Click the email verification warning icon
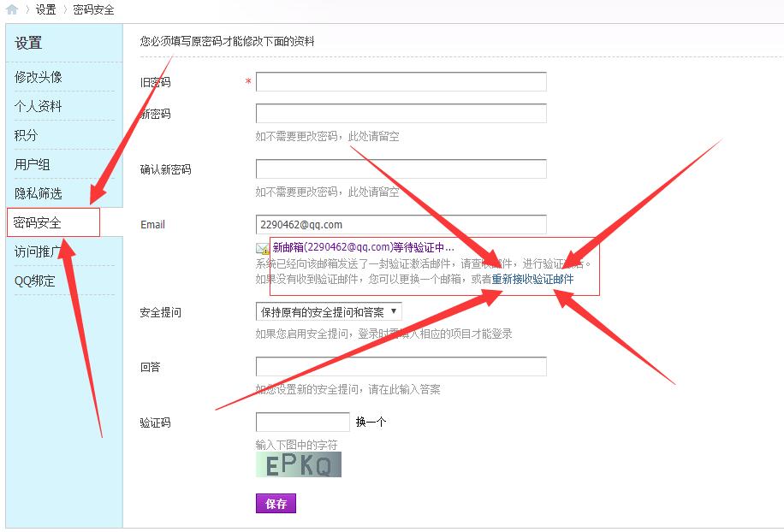The height and width of the screenshot is (532, 784). 263,249
